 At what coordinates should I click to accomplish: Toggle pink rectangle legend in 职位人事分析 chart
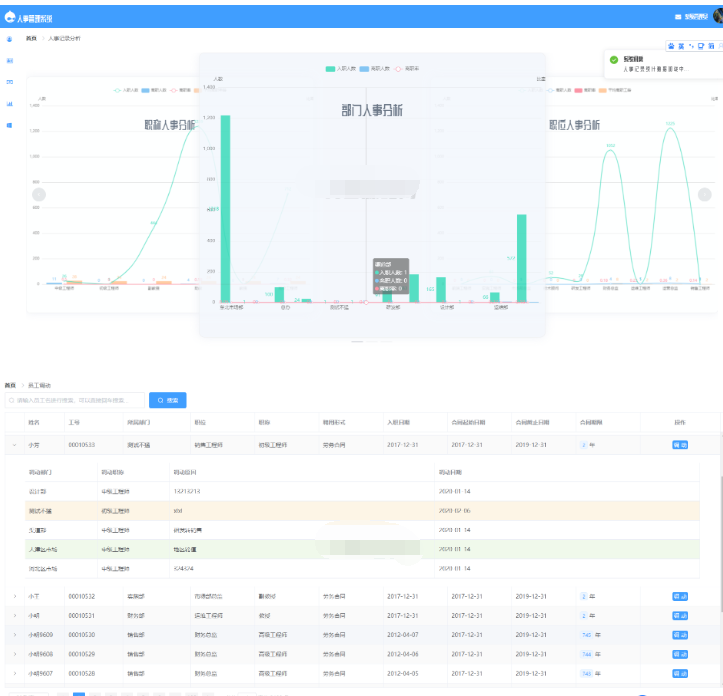[585, 90]
